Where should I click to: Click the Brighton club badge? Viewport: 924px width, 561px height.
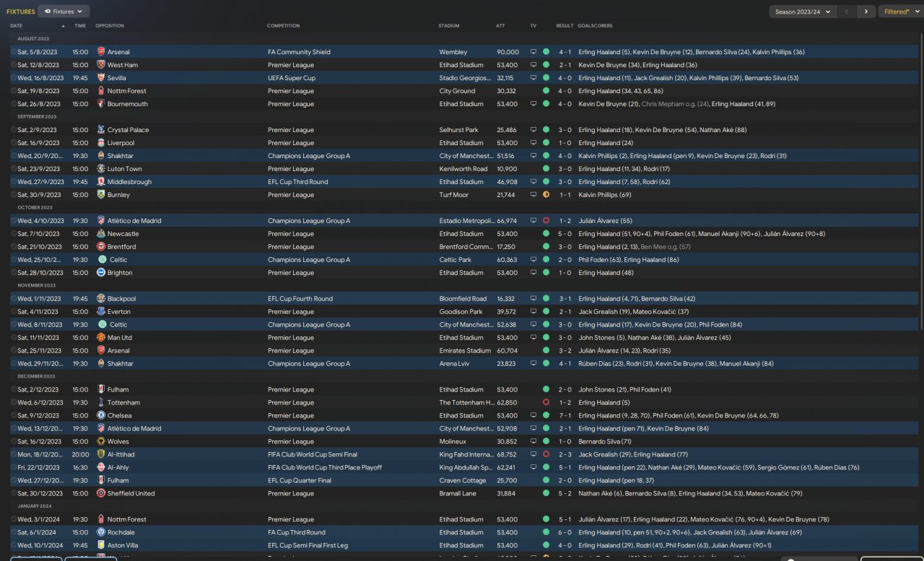coord(101,273)
